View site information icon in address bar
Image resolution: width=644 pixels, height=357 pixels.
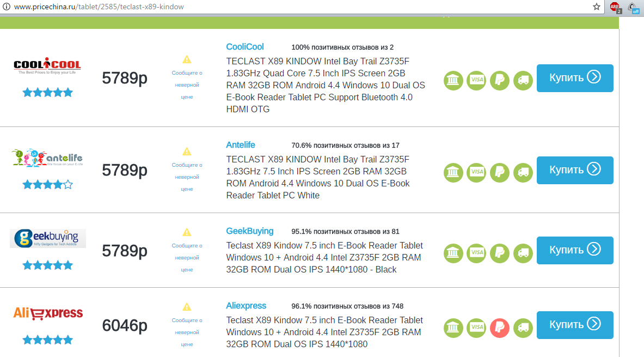[6, 7]
